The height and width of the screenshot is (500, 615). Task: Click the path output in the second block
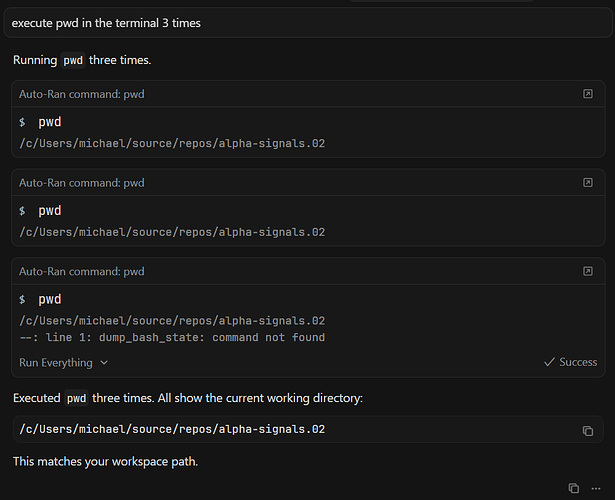[x=172, y=232]
